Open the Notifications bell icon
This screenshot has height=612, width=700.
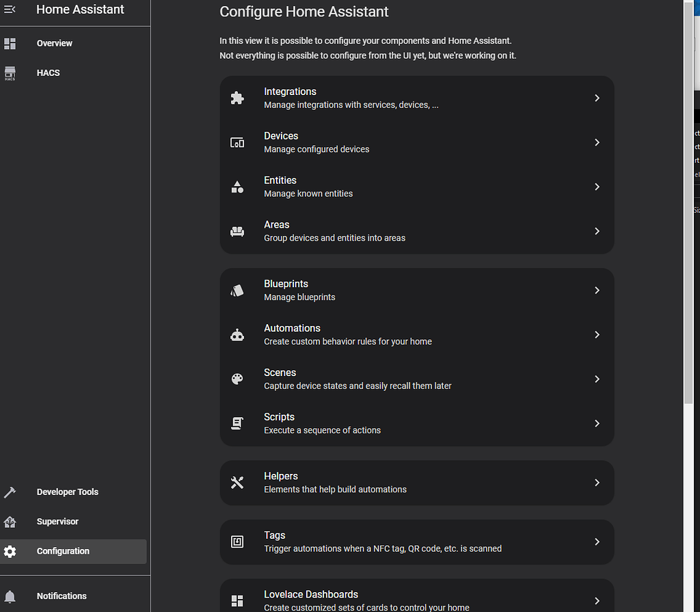10,596
